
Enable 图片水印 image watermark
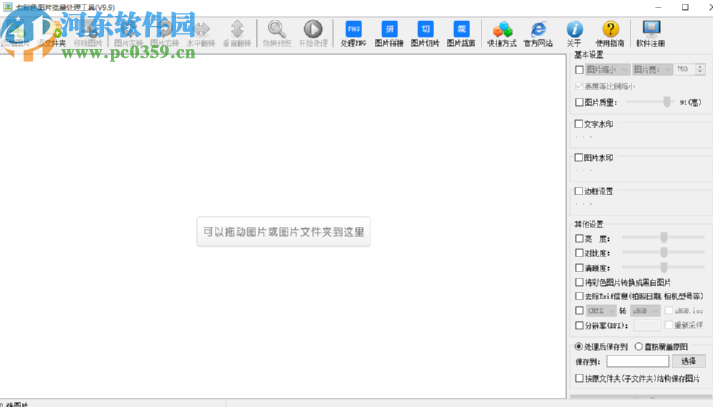click(x=579, y=157)
